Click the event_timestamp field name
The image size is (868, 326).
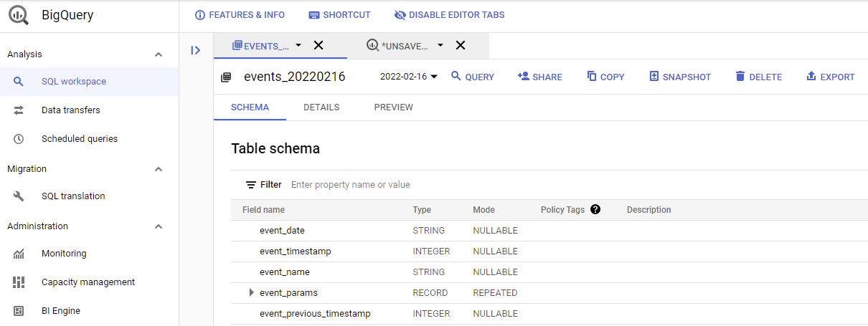[x=296, y=251]
